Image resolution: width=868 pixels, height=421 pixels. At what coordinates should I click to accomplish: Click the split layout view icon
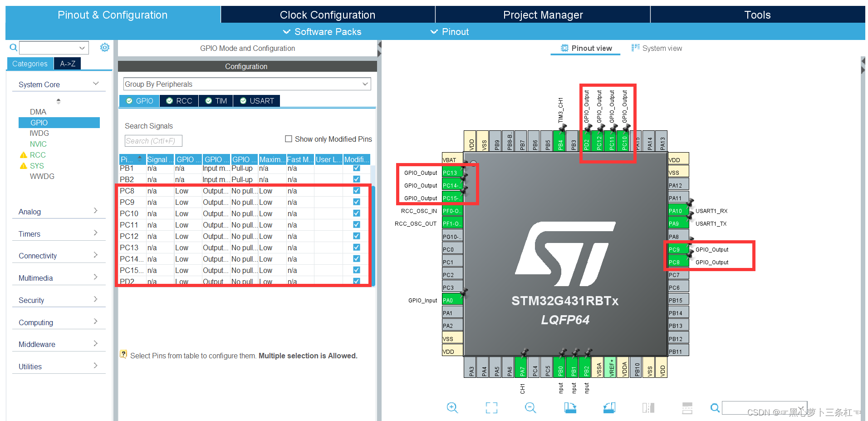point(687,408)
